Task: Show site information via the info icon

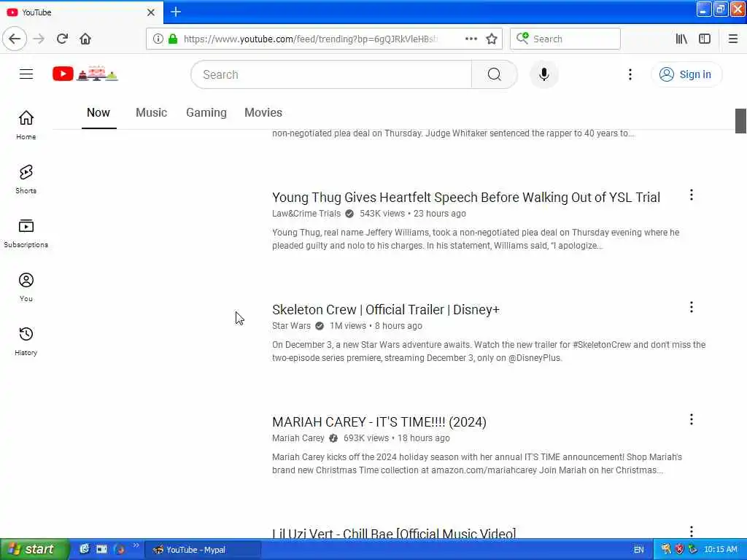Action: (158, 39)
